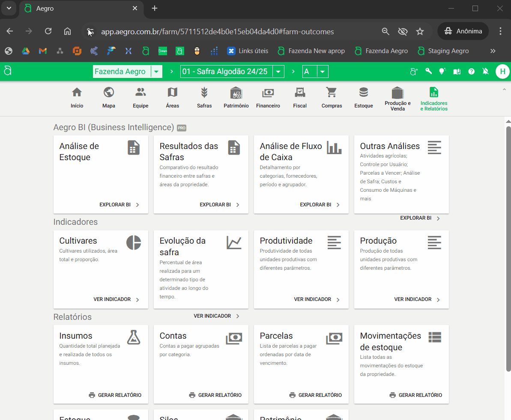511x420 pixels.
Task: Click the lightbulb suggestions icon
Action: [442, 71]
